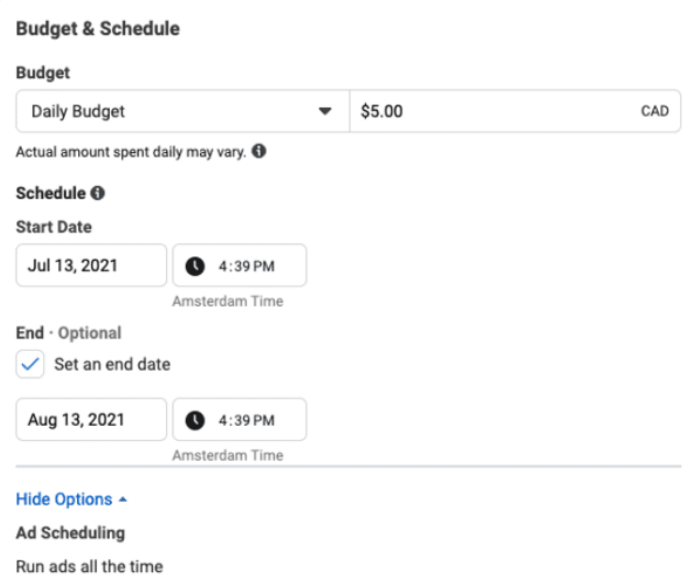Uncheck the 'Set an end date' checkbox
Screen dimensions: 690x581
click(31, 365)
